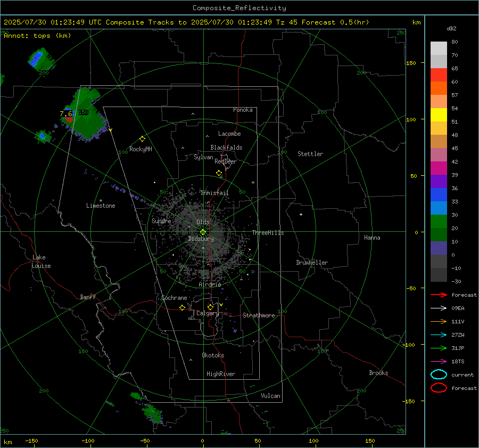Click the RedDeer city label
This screenshot has width=479, height=448.
(x=226, y=161)
